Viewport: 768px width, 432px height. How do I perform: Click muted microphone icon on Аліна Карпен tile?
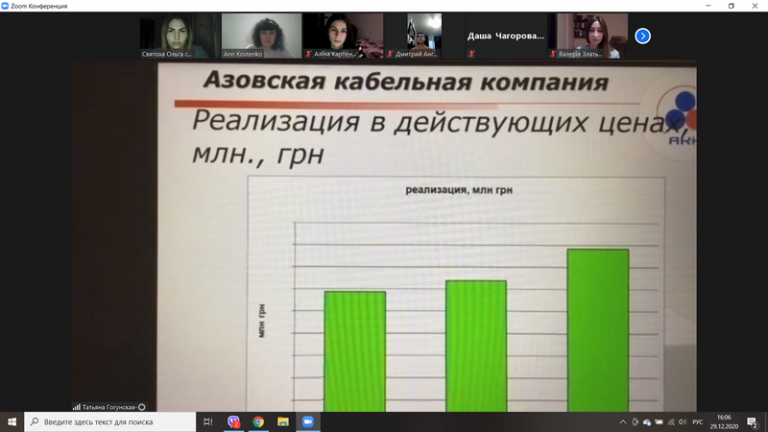point(308,54)
